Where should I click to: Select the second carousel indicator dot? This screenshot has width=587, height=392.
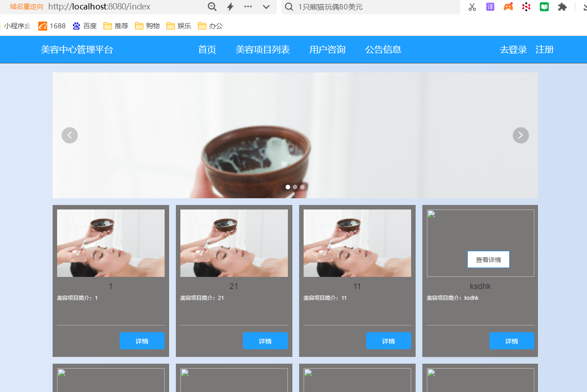pos(295,187)
